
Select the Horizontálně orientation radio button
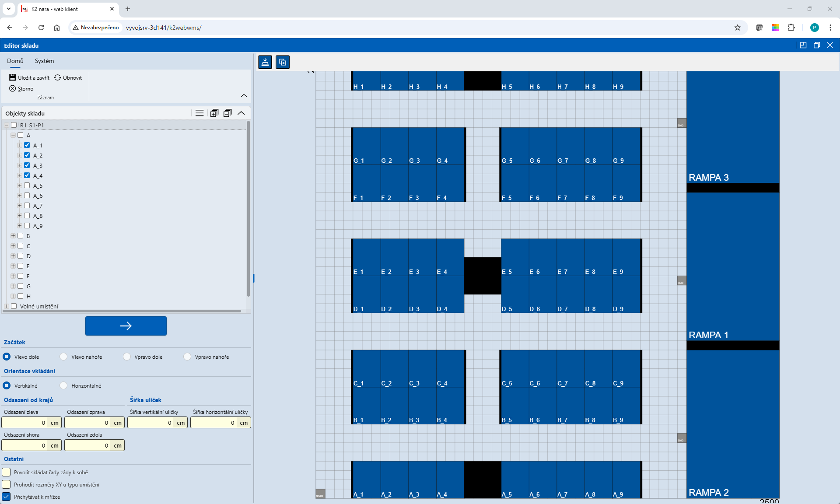(64, 385)
